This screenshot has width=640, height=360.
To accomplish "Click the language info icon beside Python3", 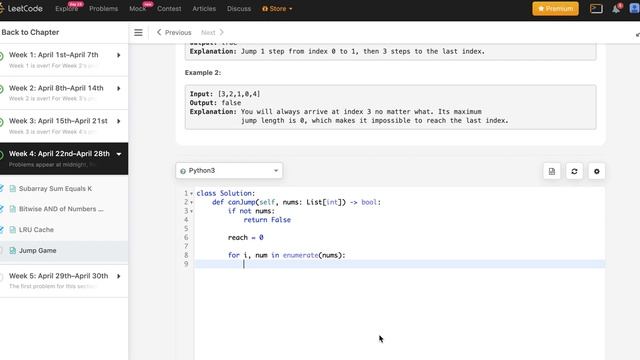I will 183,171.
